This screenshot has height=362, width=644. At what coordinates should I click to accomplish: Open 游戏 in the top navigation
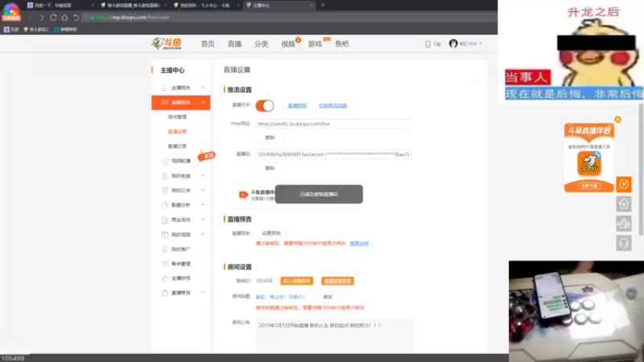[x=315, y=44]
